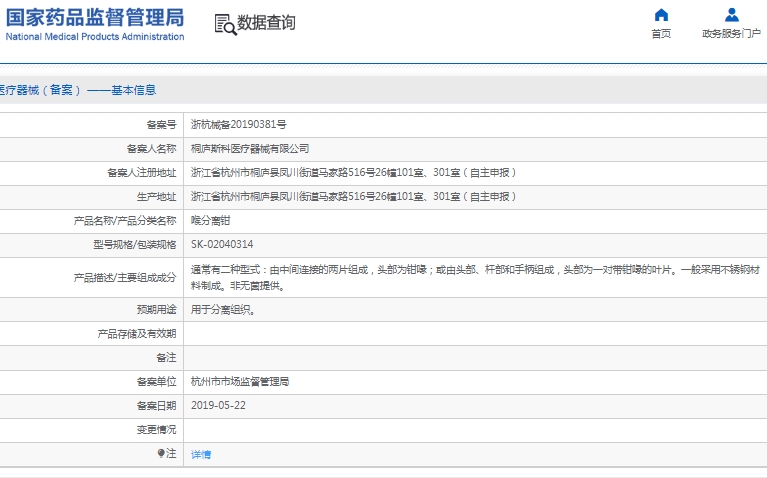Click the 产品名称/产品分类名称 row label
The image size is (767, 478).
[125, 221]
